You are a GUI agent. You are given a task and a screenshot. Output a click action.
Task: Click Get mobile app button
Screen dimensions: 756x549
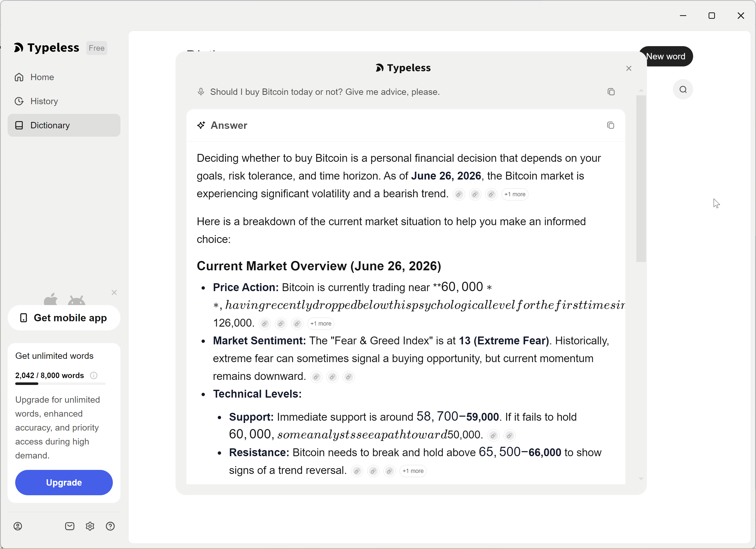[64, 318]
